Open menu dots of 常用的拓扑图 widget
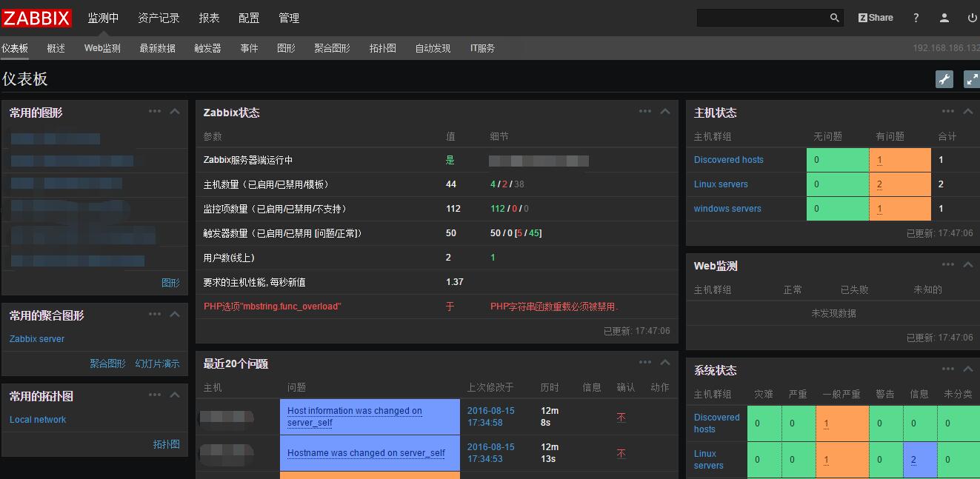The image size is (980, 479). 155,395
